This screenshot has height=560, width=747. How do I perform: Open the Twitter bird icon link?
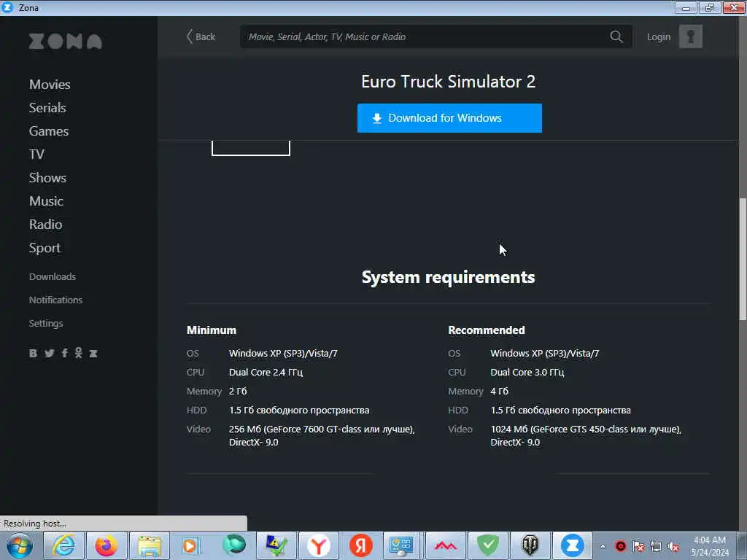pyautogui.click(x=49, y=354)
